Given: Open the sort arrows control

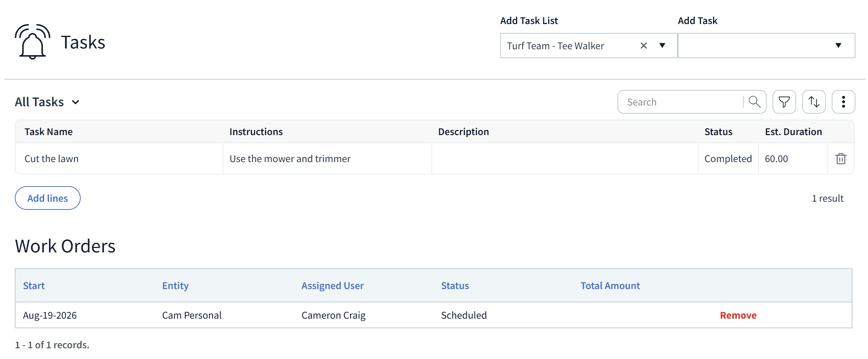Looking at the screenshot, I should pyautogui.click(x=814, y=102).
